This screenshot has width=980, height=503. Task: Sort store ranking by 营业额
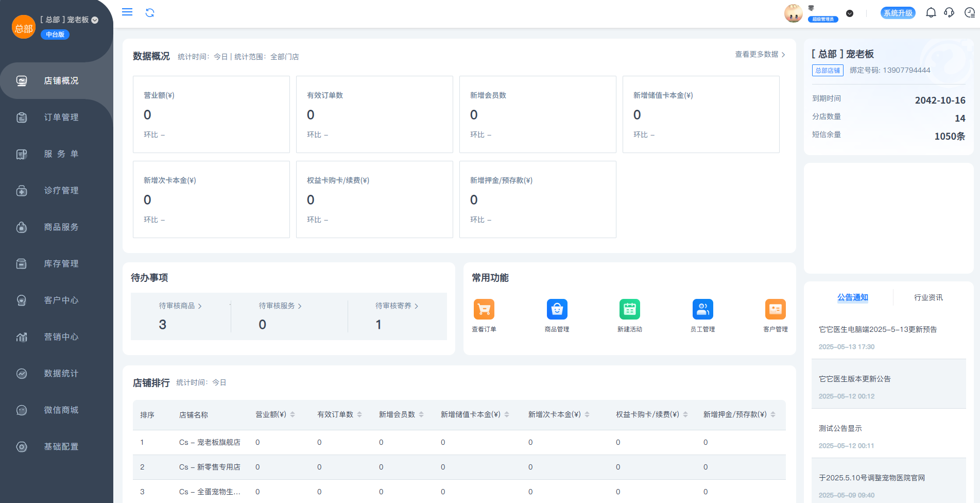(293, 414)
